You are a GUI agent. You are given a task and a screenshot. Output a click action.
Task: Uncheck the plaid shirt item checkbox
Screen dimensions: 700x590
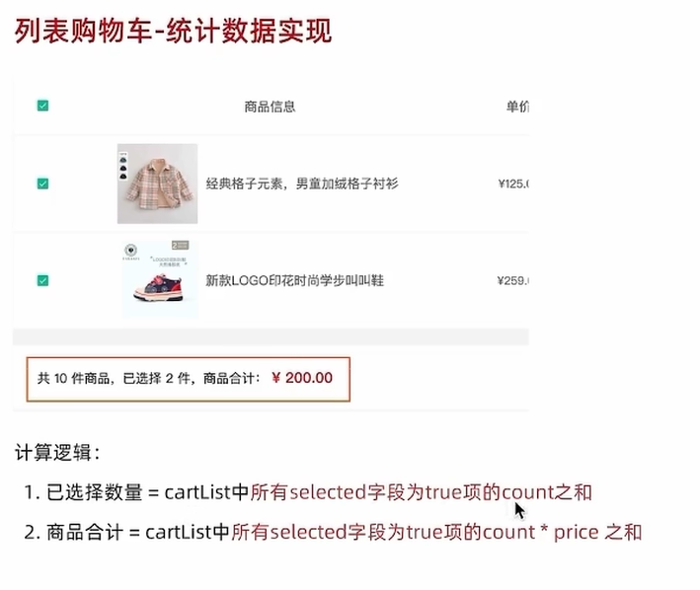(42, 184)
